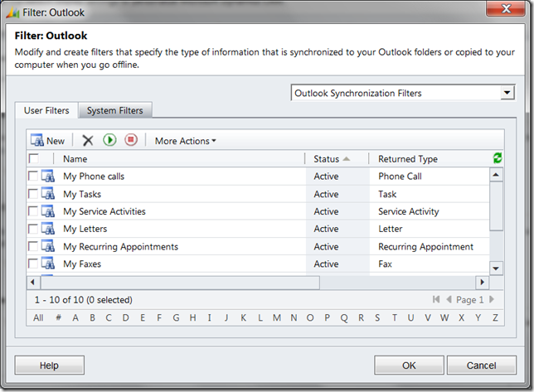
Task: Click the My Tasks filter icon
Action: click(48, 194)
